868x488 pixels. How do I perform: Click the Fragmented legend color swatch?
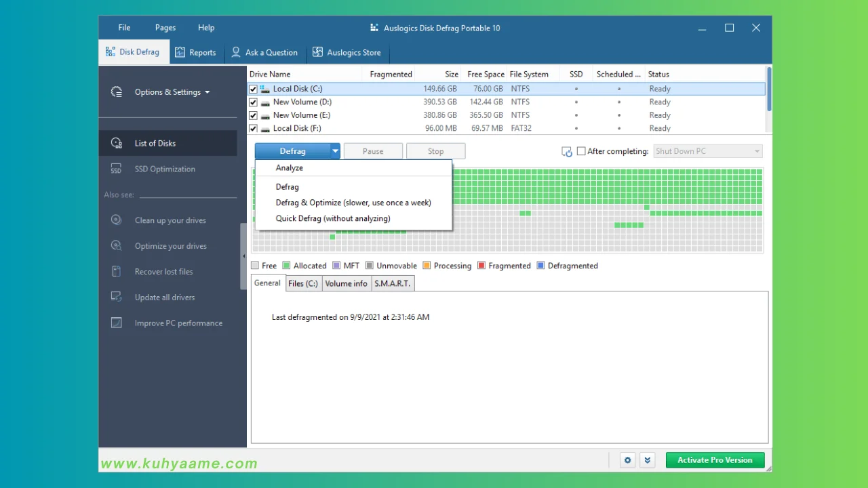(481, 266)
